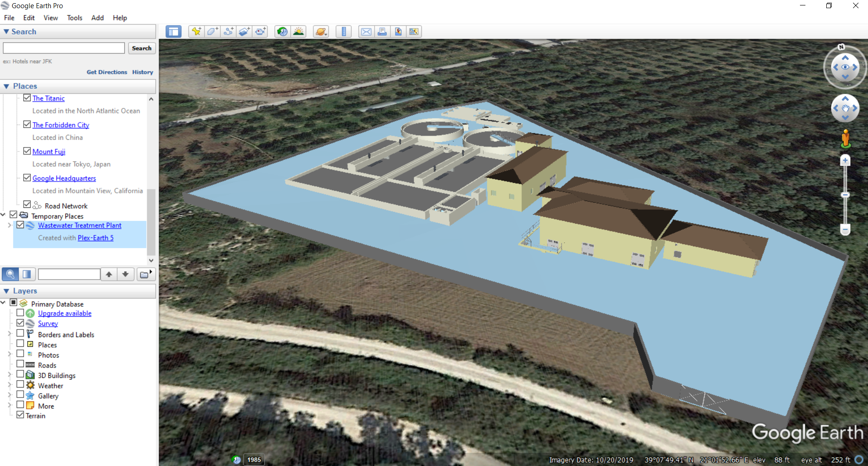Toggle Road Network checkbox
This screenshot has width=868, height=466.
(x=27, y=205)
